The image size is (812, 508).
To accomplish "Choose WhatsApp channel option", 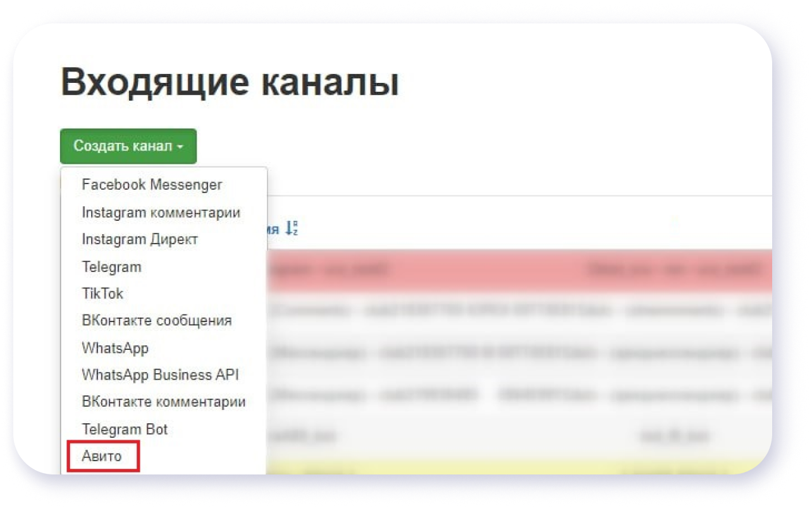I will pos(115,348).
